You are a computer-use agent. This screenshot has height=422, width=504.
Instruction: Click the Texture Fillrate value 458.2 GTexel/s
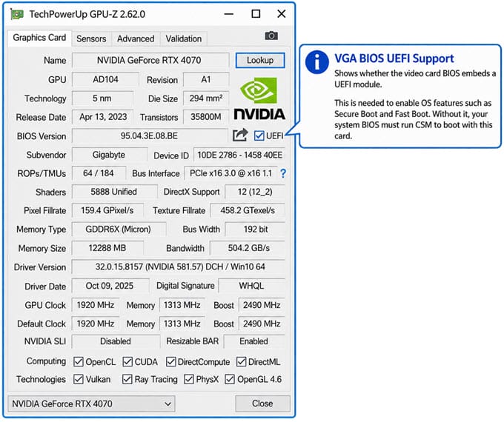(248, 211)
